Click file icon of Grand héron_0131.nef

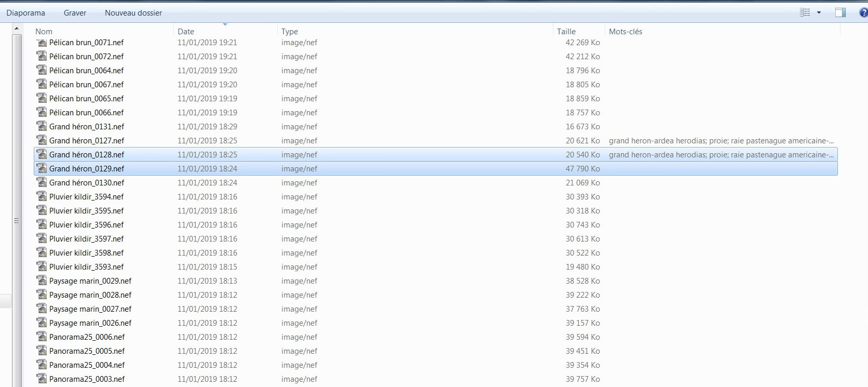[x=42, y=126]
